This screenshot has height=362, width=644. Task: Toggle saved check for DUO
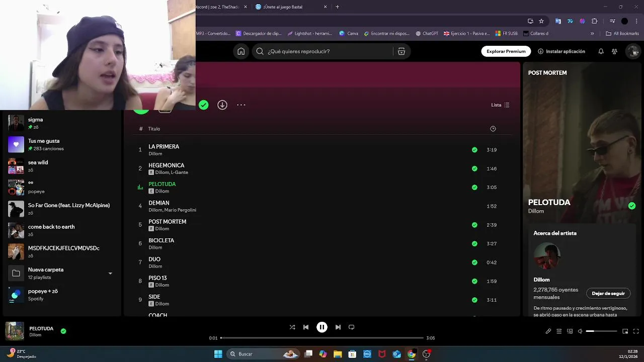[x=474, y=262]
